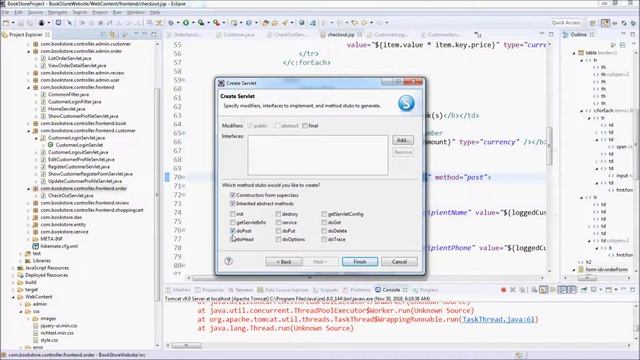The image size is (640, 360).
Task: Click the Cancel button in Create Servlet
Action: pos(399,262)
